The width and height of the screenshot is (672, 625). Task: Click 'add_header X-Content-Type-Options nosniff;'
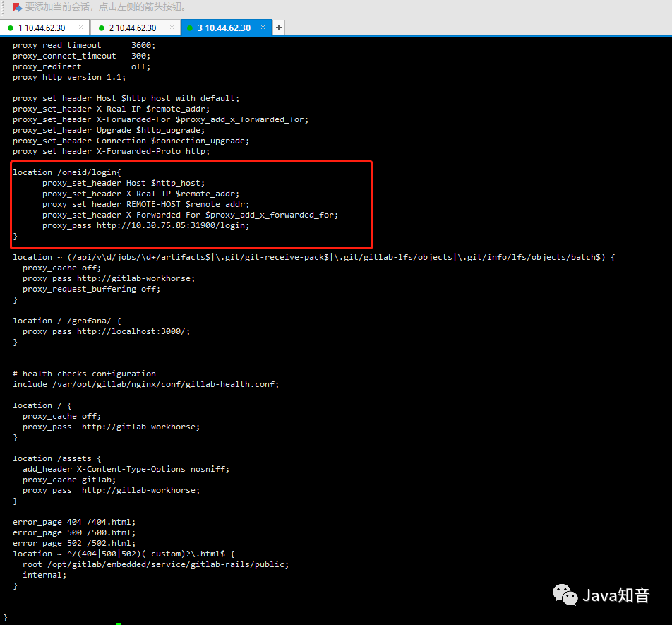[126, 470]
